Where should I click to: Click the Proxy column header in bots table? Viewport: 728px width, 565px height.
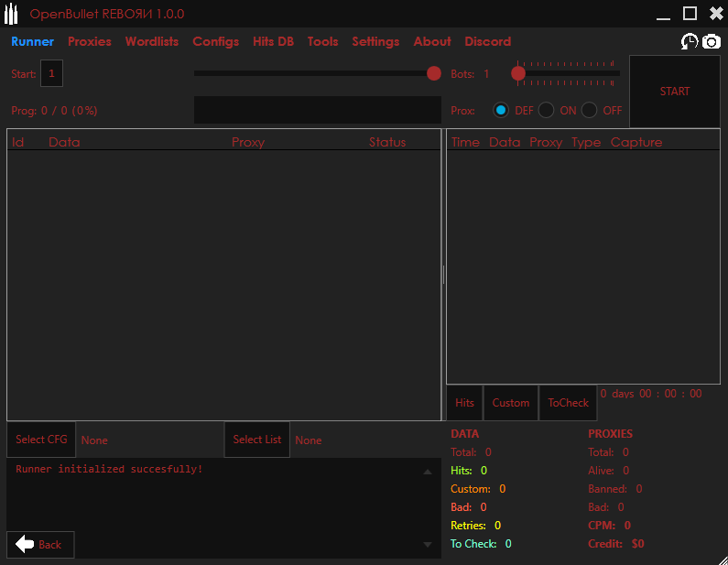(x=248, y=143)
